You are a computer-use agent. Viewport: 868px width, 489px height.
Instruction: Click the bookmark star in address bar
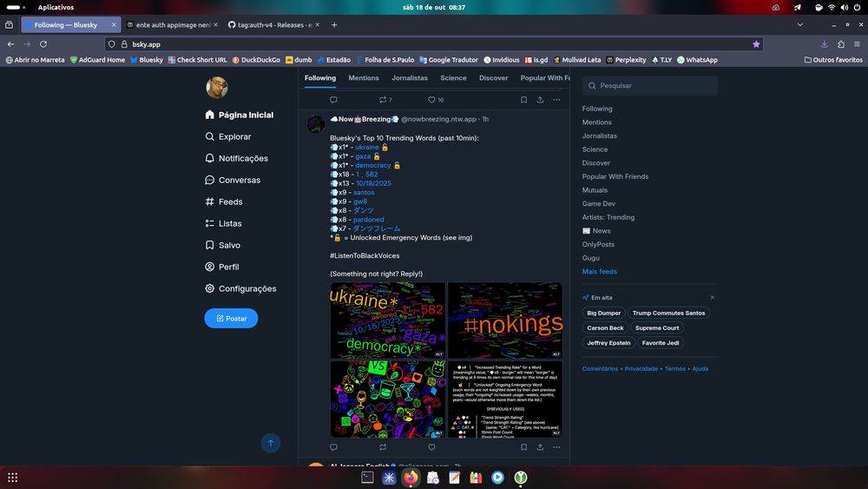(756, 44)
